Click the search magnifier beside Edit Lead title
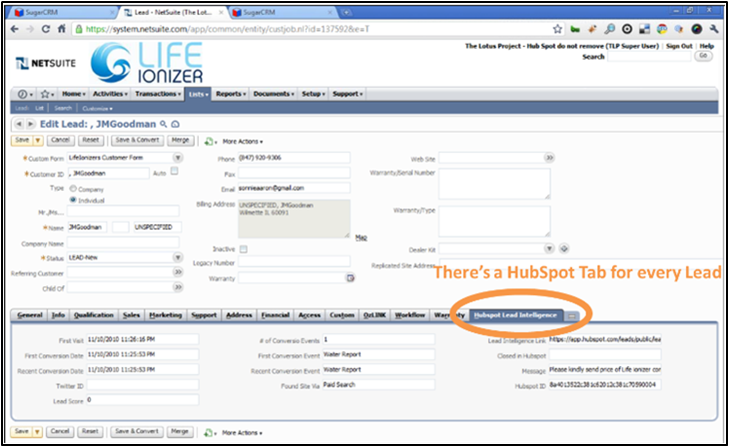Image resolution: width=729 pixels, height=447 pixels. [x=163, y=123]
